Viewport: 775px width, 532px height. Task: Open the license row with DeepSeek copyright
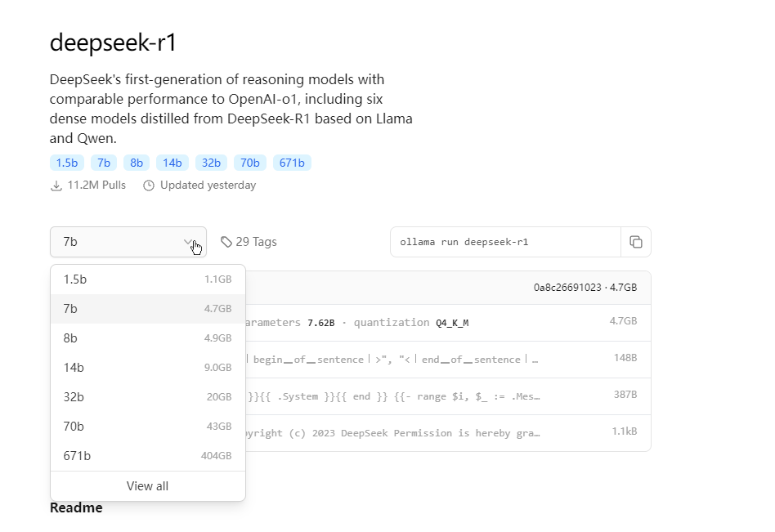pyautogui.click(x=448, y=433)
